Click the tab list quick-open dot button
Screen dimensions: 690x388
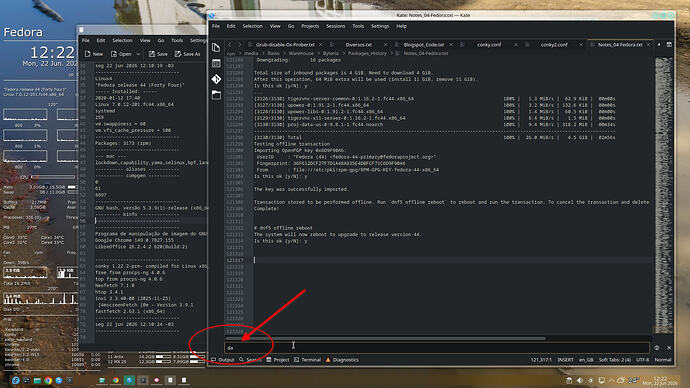[x=659, y=44]
